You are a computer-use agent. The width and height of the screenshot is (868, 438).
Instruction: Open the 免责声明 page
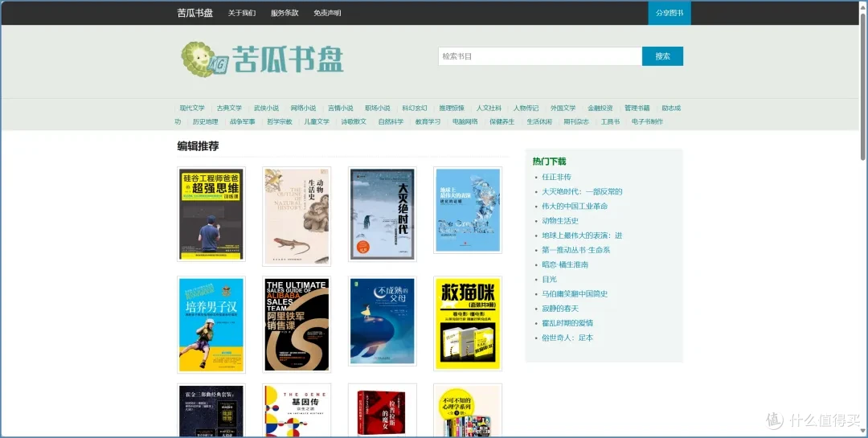(327, 13)
